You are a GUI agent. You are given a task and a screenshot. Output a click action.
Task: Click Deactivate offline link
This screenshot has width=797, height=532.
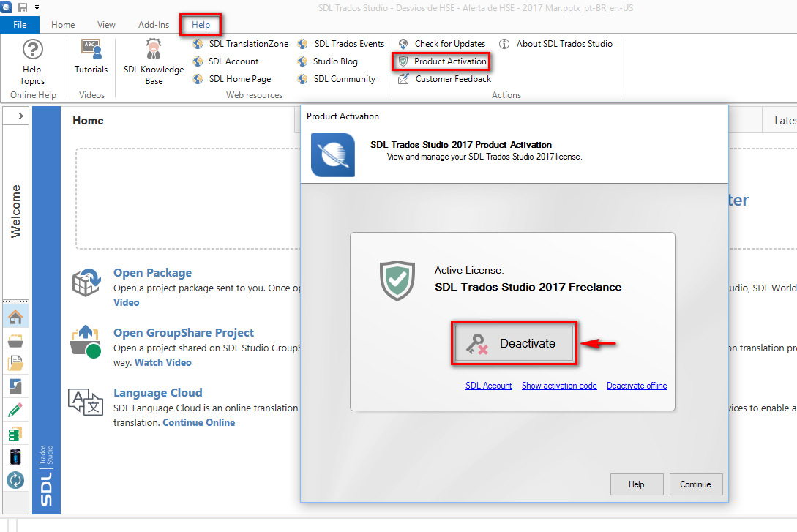click(x=637, y=386)
